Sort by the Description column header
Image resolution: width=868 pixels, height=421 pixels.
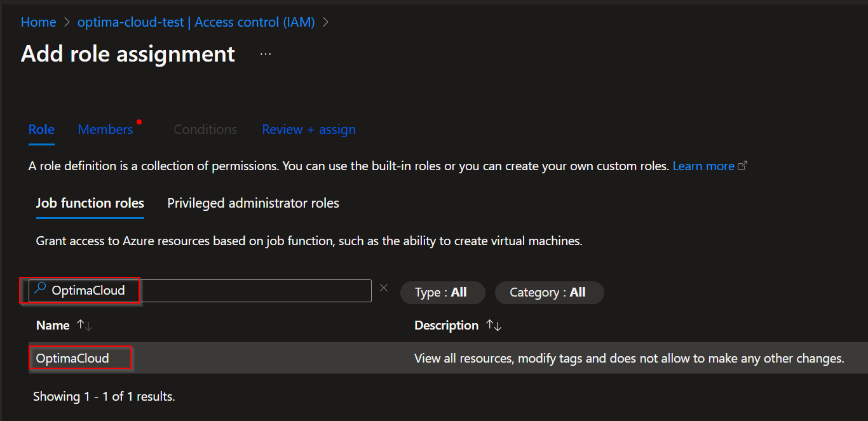[446, 325]
